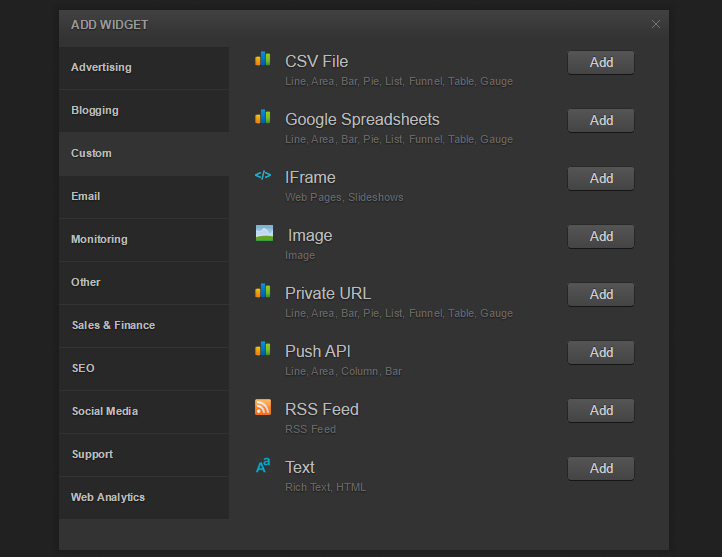722x557 pixels.
Task: Click the RSS Feed title
Action: click(x=322, y=410)
